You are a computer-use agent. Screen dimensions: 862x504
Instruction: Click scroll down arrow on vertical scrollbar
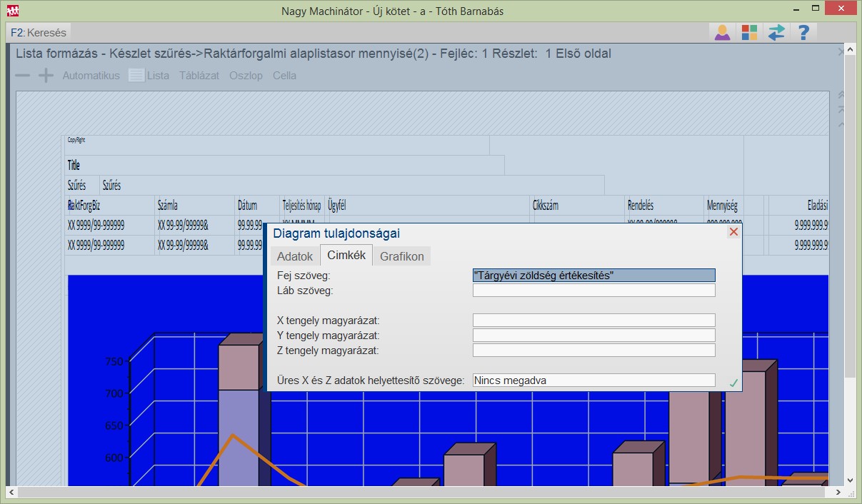(x=850, y=480)
